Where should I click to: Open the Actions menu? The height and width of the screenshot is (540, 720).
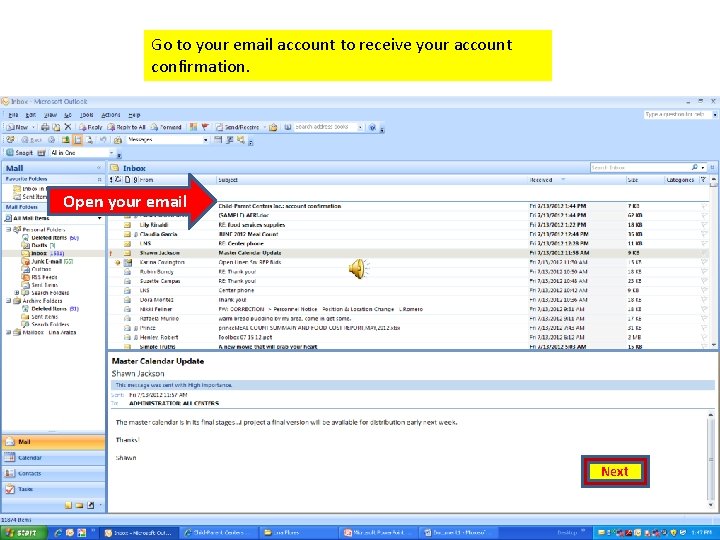coord(111,115)
